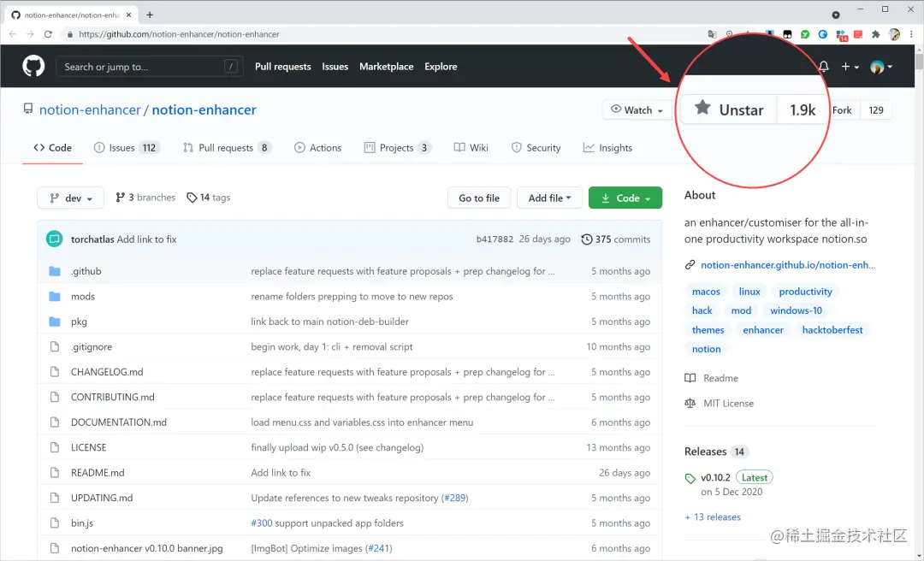Open the Security tab
Image resolution: width=924 pixels, height=561 pixels.
pos(536,148)
